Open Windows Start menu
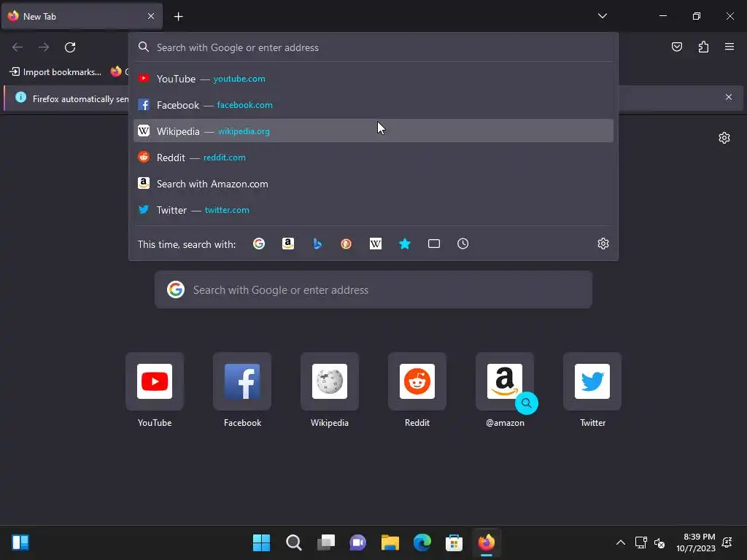This screenshot has height=560, width=747. (x=261, y=542)
